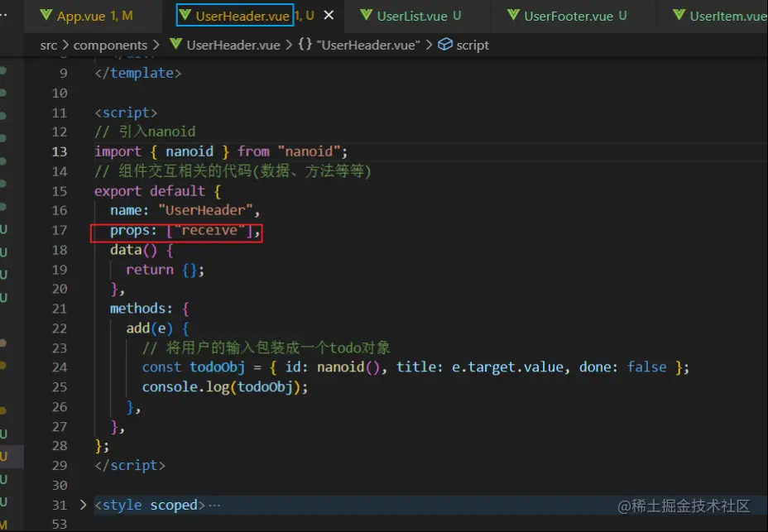Expand the folded style scoped block
The width and height of the screenshot is (768, 532).
pyautogui.click(x=83, y=505)
